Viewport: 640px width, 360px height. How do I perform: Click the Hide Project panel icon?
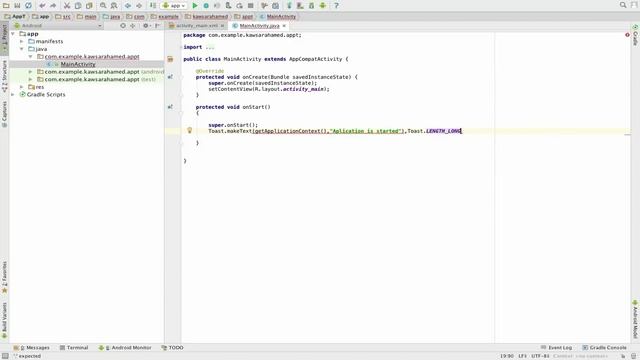point(158,25)
